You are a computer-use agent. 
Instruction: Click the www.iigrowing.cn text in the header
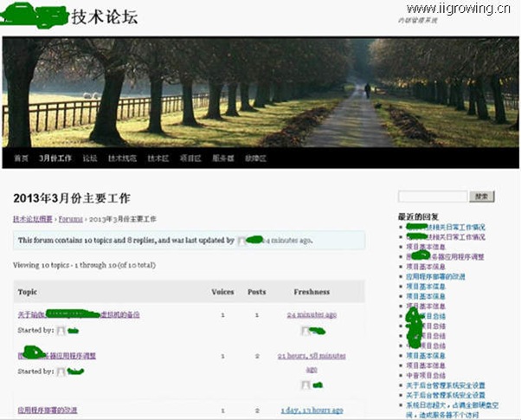(x=459, y=9)
